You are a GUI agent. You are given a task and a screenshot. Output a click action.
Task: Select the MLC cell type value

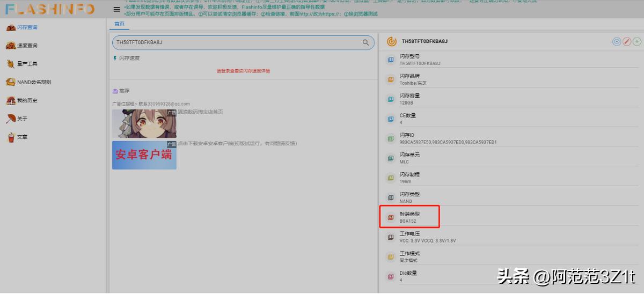coord(404,162)
